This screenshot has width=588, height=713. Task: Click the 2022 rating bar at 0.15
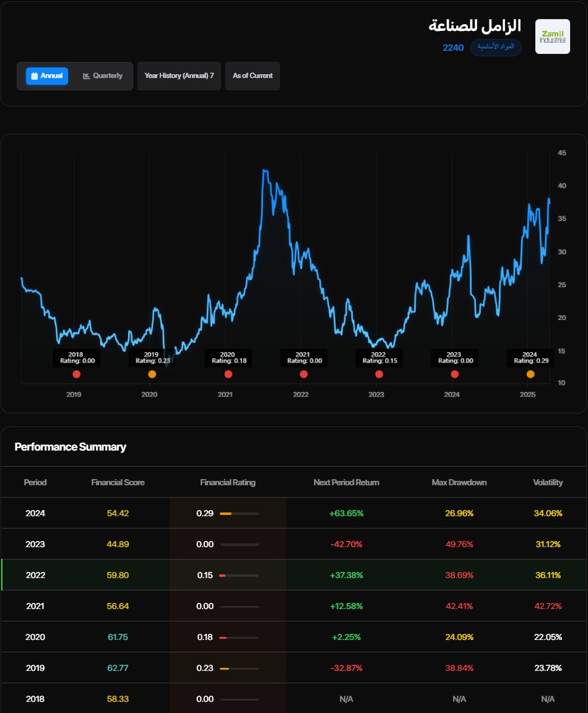coord(239,576)
